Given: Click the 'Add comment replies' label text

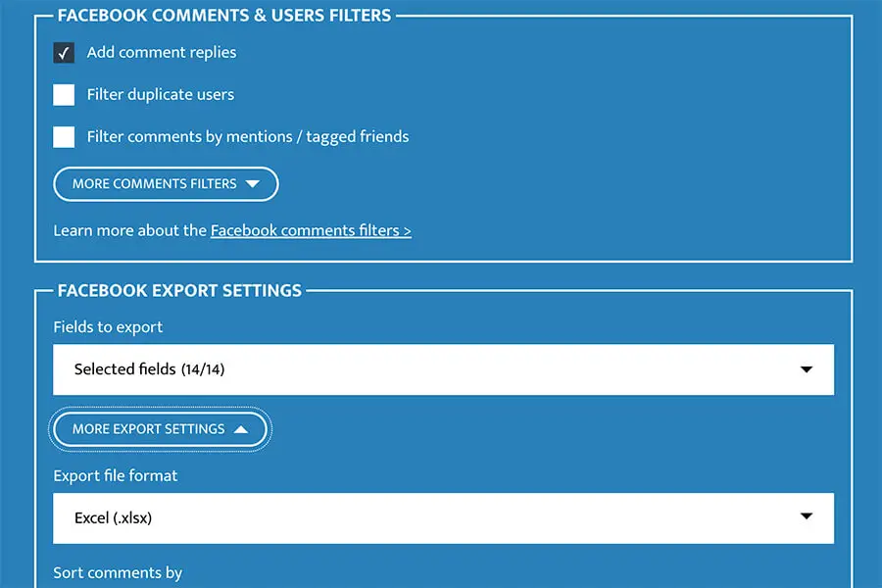Looking at the screenshot, I should click(162, 52).
